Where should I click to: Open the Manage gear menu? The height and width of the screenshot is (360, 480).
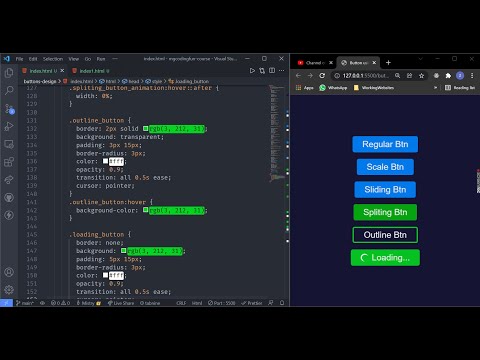pyautogui.click(x=9, y=289)
